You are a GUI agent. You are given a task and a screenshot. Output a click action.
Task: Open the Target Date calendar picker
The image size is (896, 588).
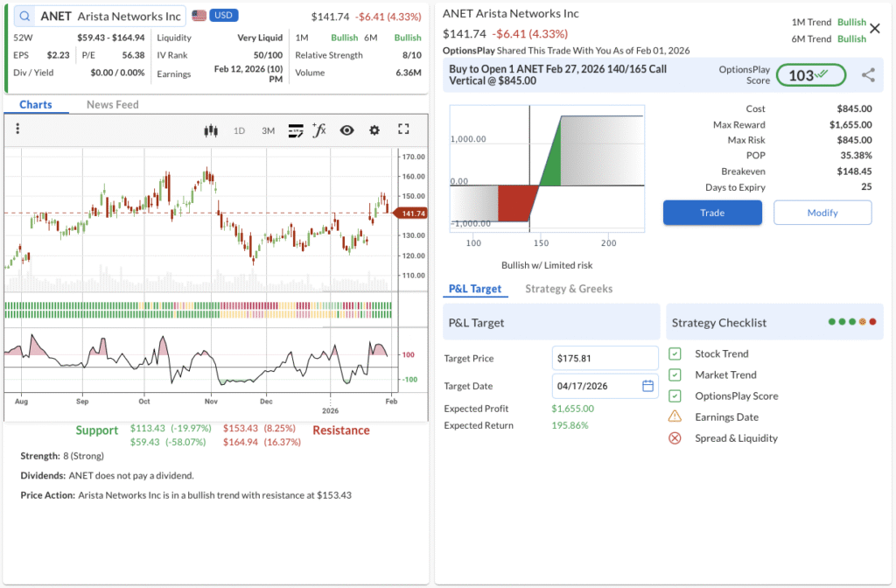click(x=648, y=386)
